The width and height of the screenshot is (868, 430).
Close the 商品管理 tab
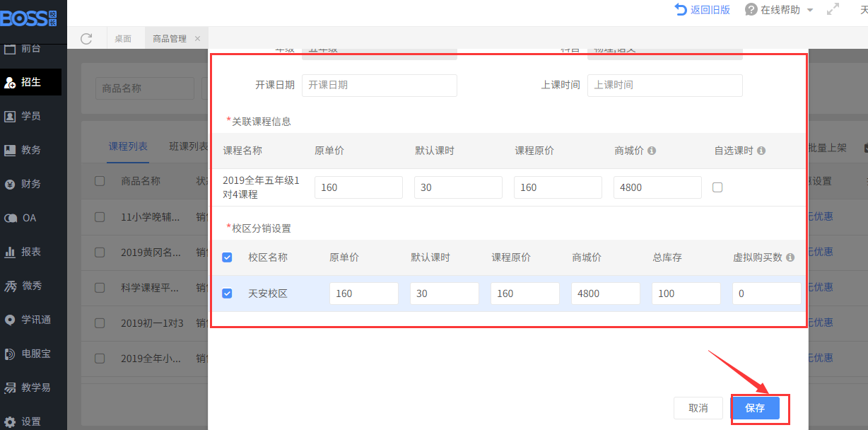(197, 39)
